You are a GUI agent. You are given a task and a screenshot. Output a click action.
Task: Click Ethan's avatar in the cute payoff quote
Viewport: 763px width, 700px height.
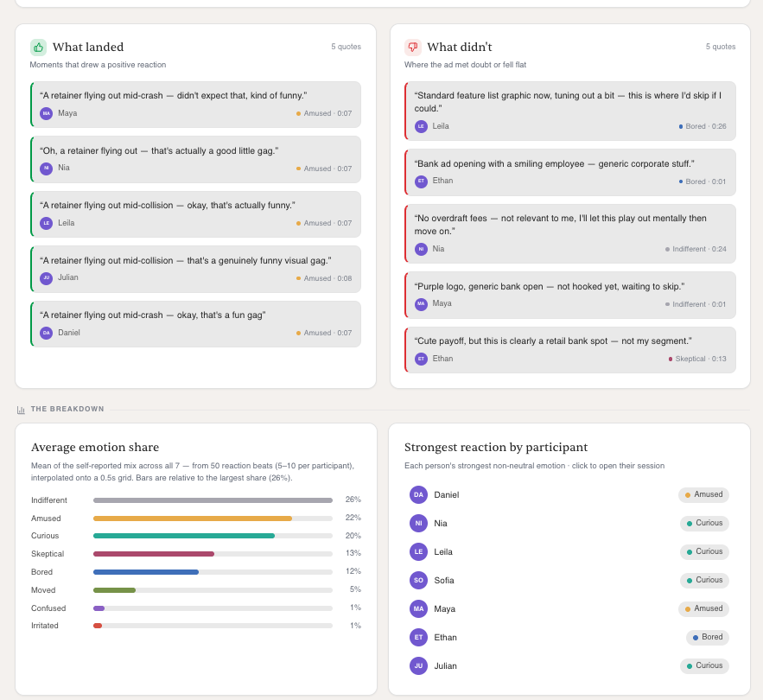coord(421,359)
